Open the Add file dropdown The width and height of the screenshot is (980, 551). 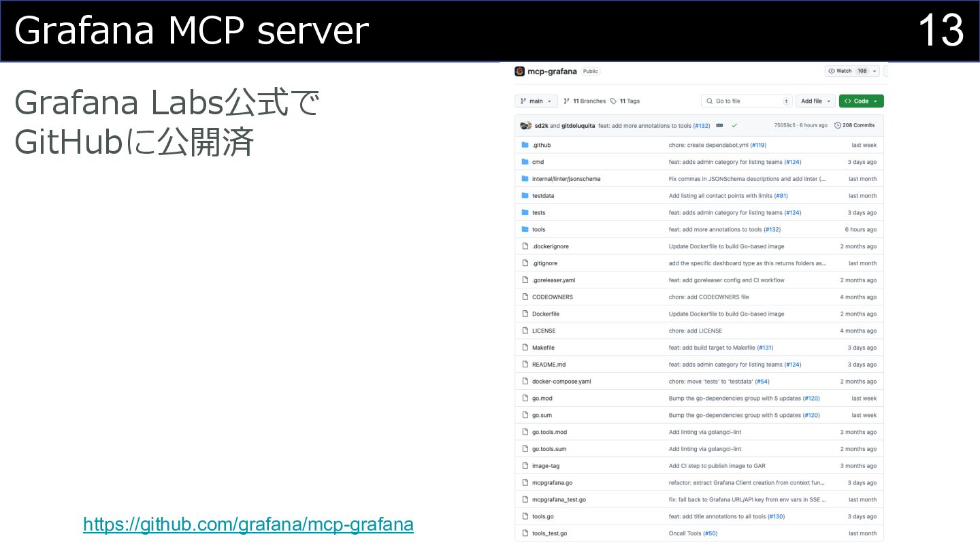tap(815, 101)
